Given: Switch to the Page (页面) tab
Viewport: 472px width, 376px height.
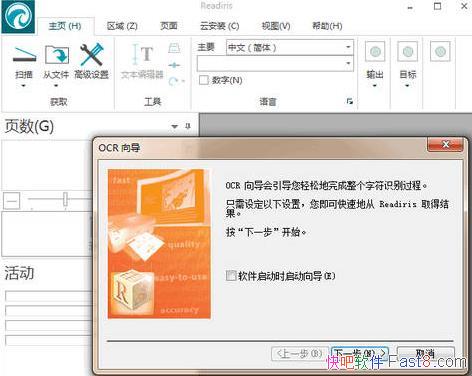Looking at the screenshot, I should tap(169, 26).
